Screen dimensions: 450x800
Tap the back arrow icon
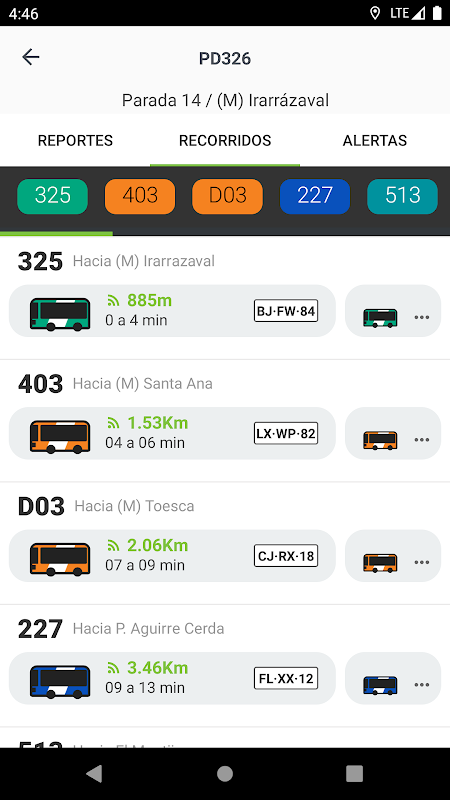(x=31, y=57)
